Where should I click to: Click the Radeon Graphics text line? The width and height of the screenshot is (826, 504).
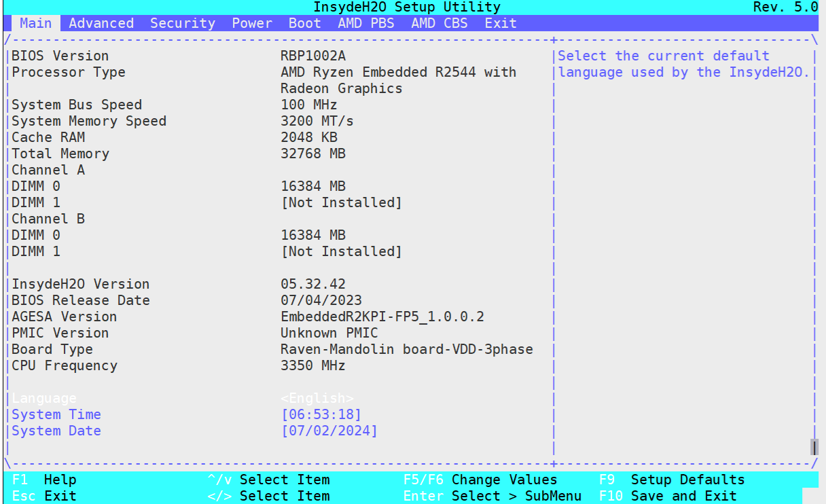[342, 88]
